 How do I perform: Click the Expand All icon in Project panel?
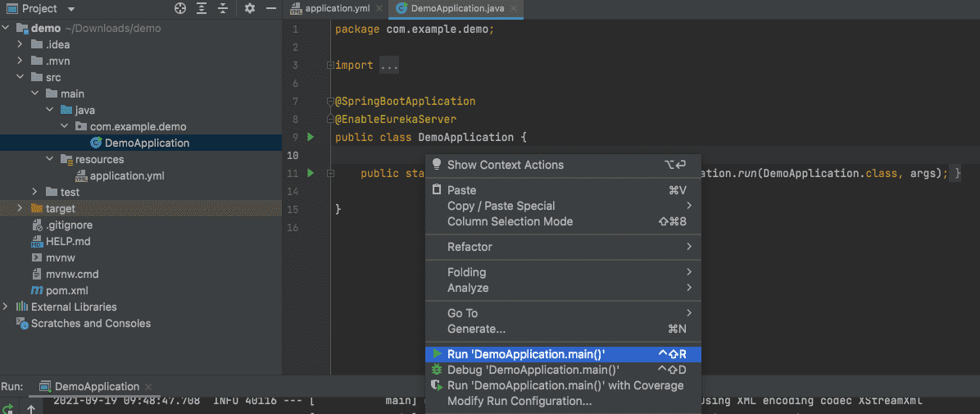[202, 8]
